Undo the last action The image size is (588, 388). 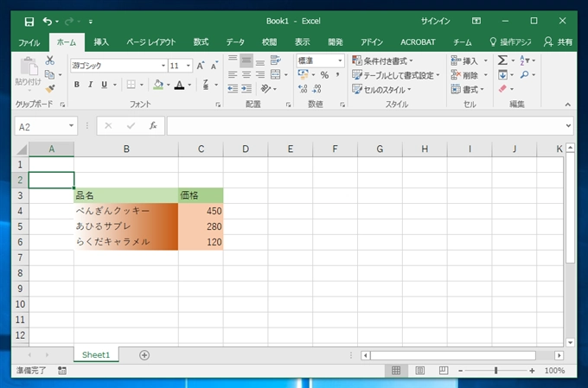click(x=48, y=22)
